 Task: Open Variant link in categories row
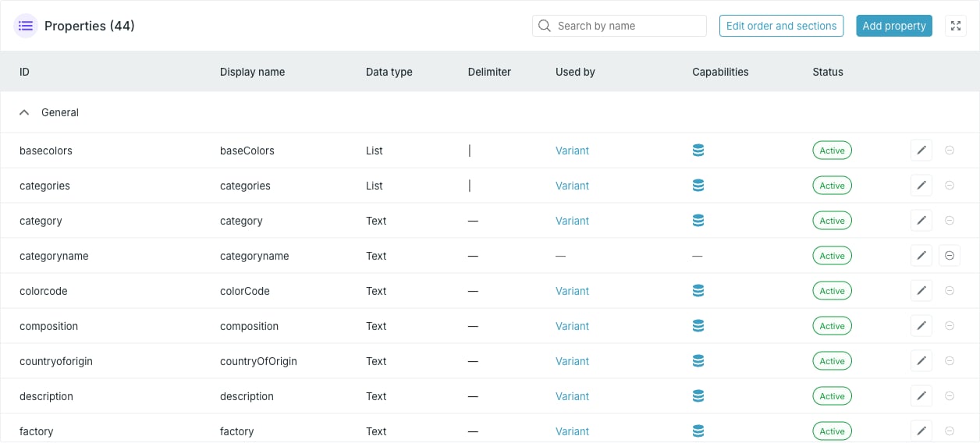pyautogui.click(x=572, y=186)
